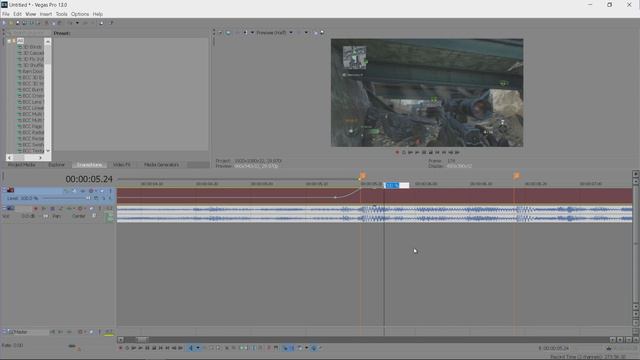Open Project Video Properties in preview toolbar
Image resolution: width=640 pixels, height=360 pixels.
click(x=220, y=33)
